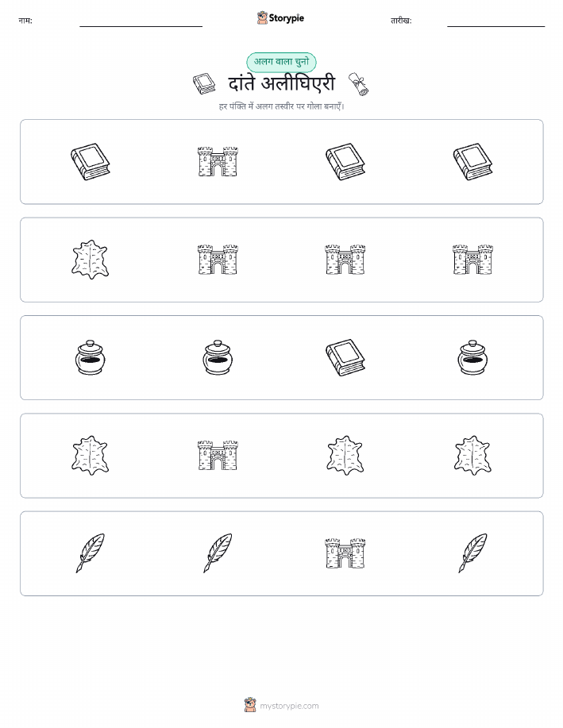Open the mystorypie.com footer link

coord(281,706)
